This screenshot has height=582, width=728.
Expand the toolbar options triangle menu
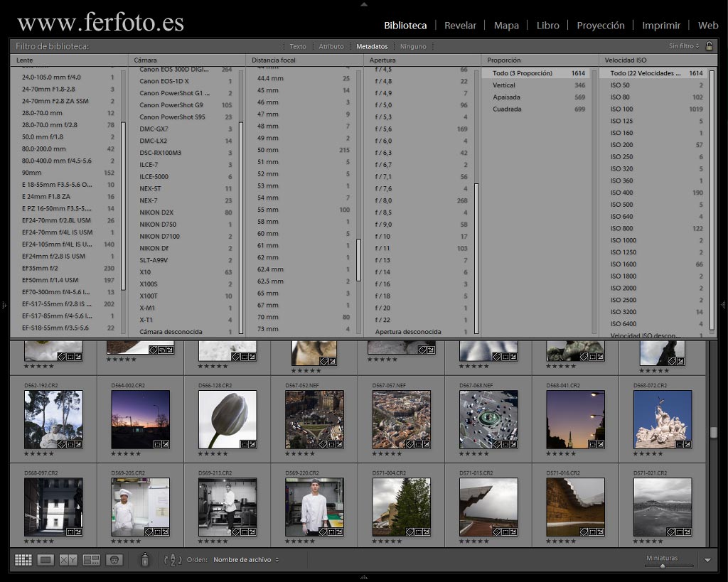point(707,560)
